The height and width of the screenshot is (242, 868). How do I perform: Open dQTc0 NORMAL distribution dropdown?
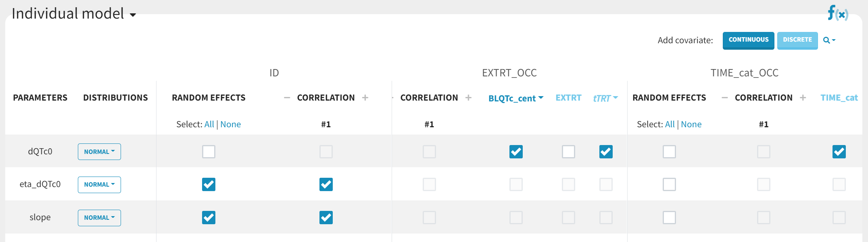click(99, 152)
